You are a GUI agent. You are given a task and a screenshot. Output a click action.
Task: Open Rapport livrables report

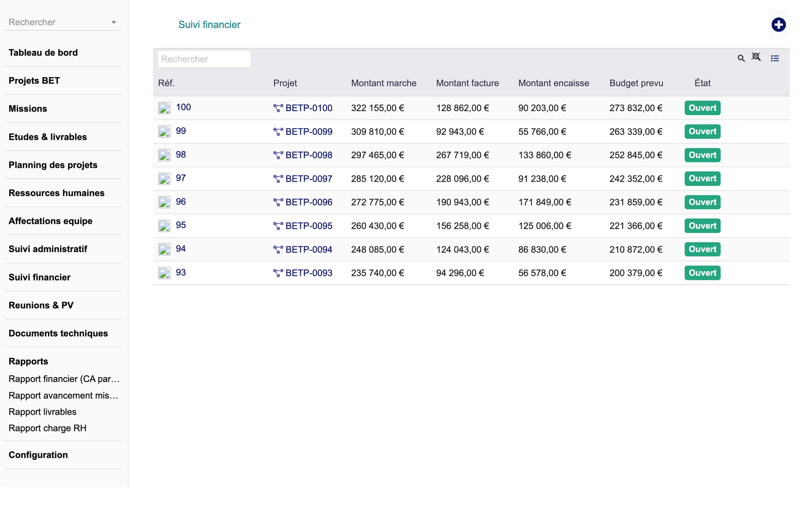click(43, 412)
